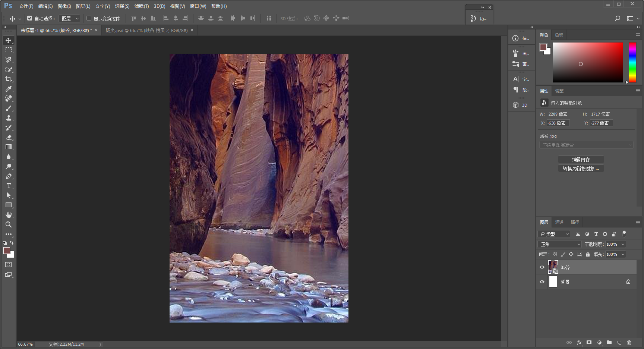Click the delete layer trash icon
Screen dimensions: 644x349
(x=629, y=343)
